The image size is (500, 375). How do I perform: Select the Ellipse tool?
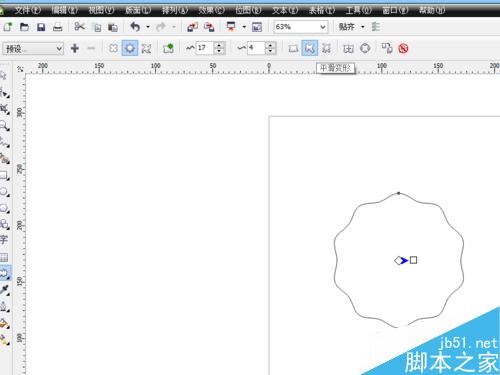point(5,192)
